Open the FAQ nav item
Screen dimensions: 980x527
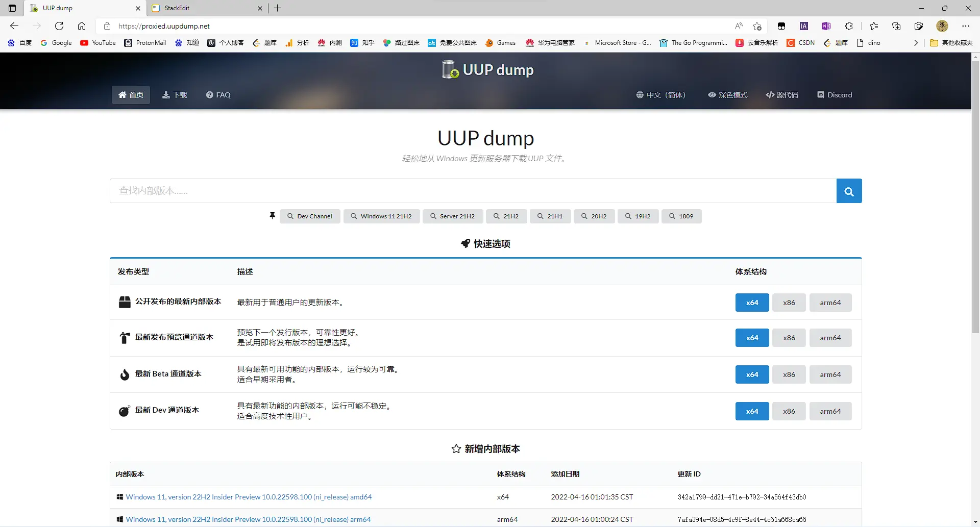[218, 95]
